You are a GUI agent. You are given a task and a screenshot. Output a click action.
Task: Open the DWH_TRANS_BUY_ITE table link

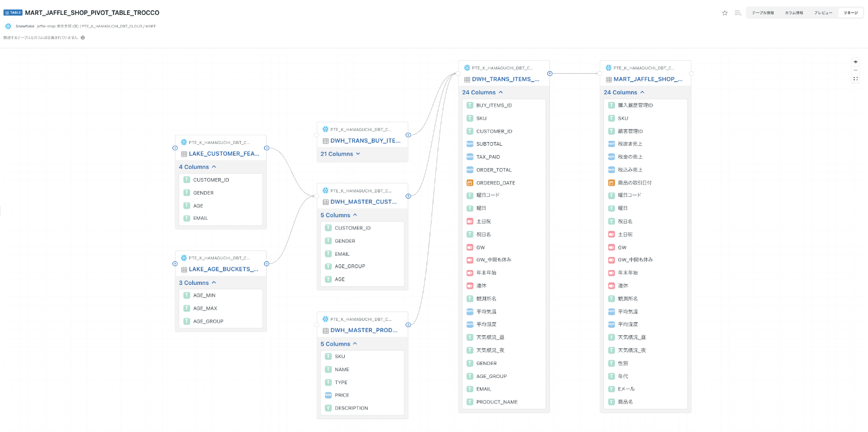coord(366,141)
